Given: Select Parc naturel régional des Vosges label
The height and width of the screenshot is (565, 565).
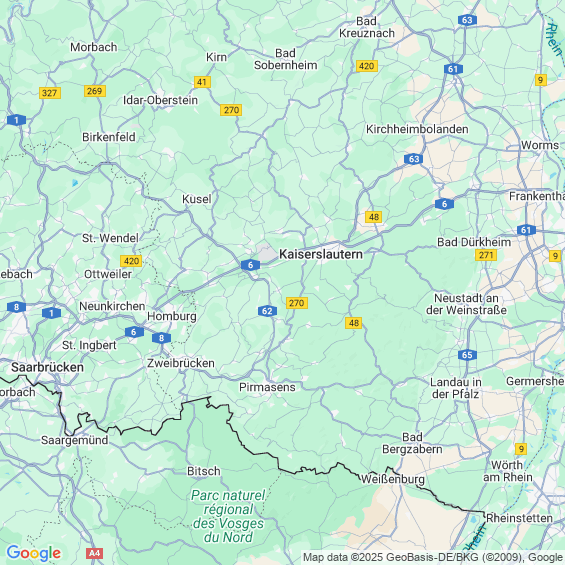Looking at the screenshot, I should [x=228, y=516].
